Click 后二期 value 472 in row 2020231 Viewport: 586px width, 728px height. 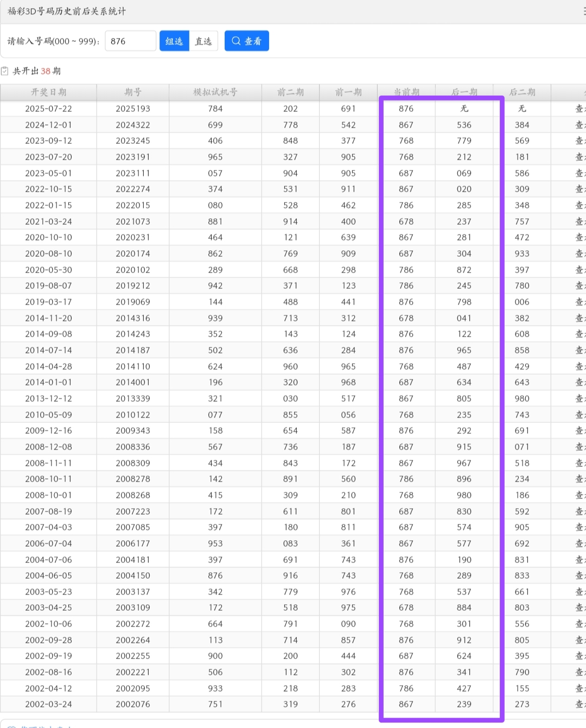(522, 237)
